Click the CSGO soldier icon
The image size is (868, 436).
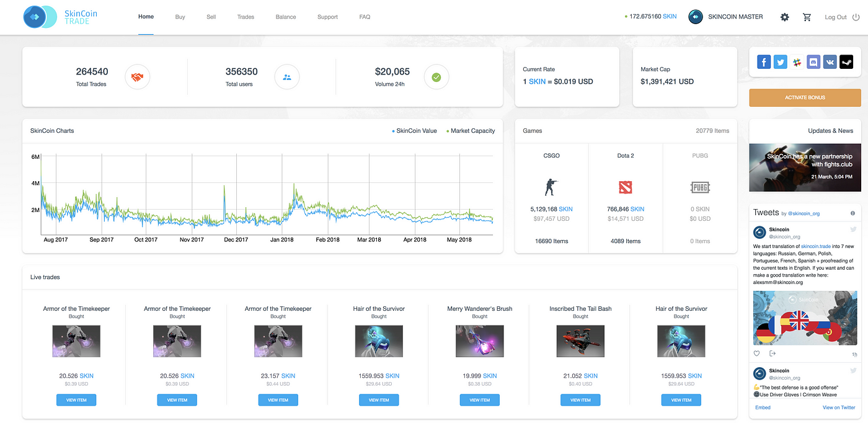pyautogui.click(x=551, y=187)
